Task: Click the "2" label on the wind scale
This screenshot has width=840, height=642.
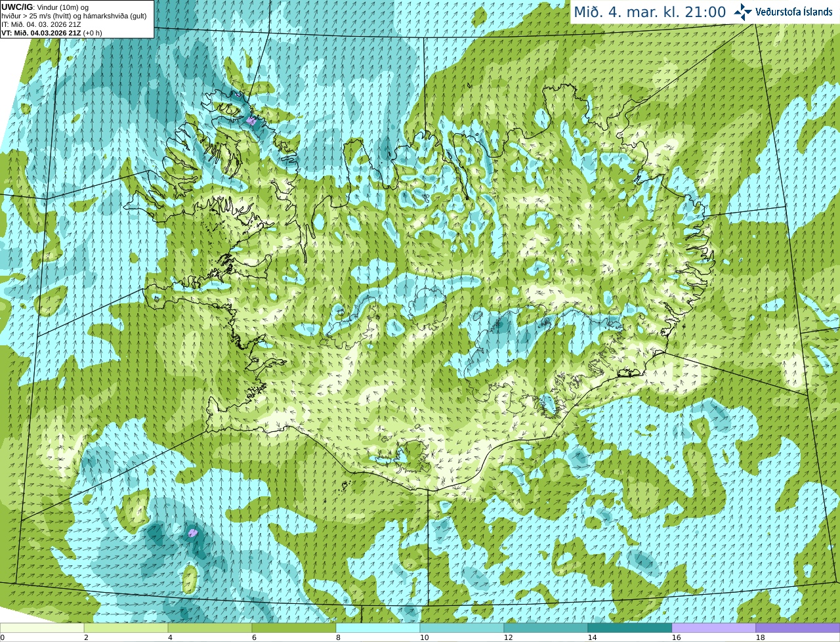Action: pyautogui.click(x=86, y=637)
